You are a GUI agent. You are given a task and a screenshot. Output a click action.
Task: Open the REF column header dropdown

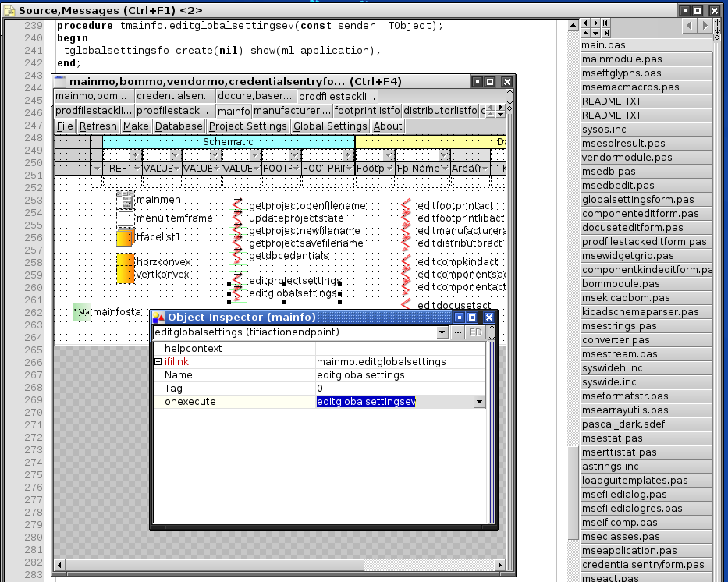click(x=136, y=169)
